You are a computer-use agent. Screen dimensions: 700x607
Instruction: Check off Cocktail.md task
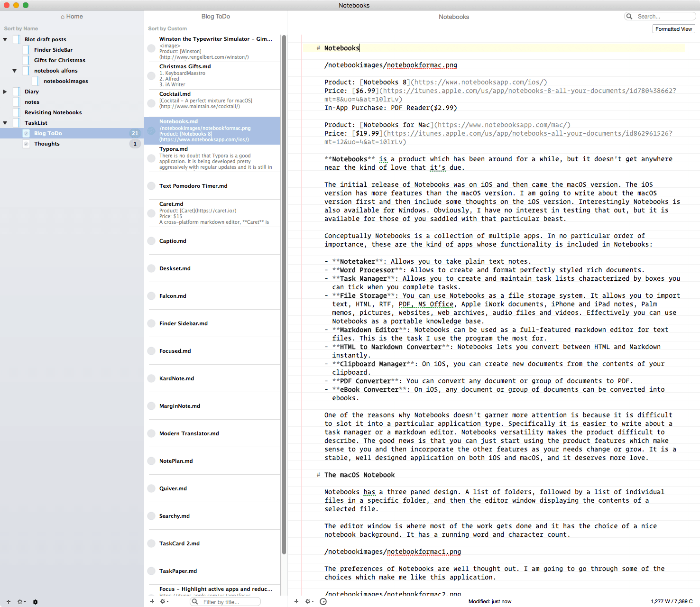151,103
